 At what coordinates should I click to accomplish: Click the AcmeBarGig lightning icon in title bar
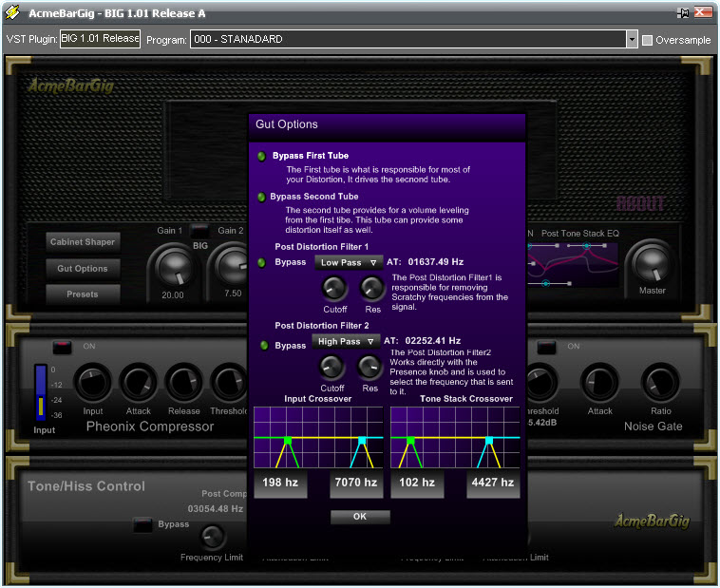point(12,12)
